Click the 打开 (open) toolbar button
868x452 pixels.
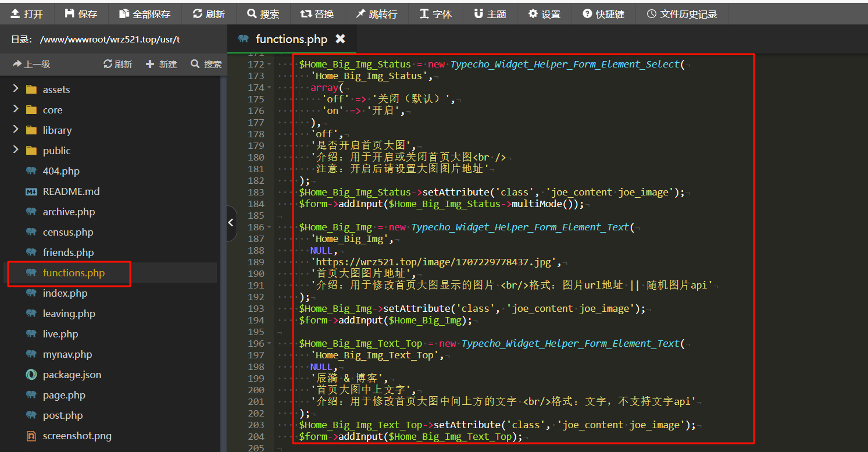pyautogui.click(x=27, y=13)
